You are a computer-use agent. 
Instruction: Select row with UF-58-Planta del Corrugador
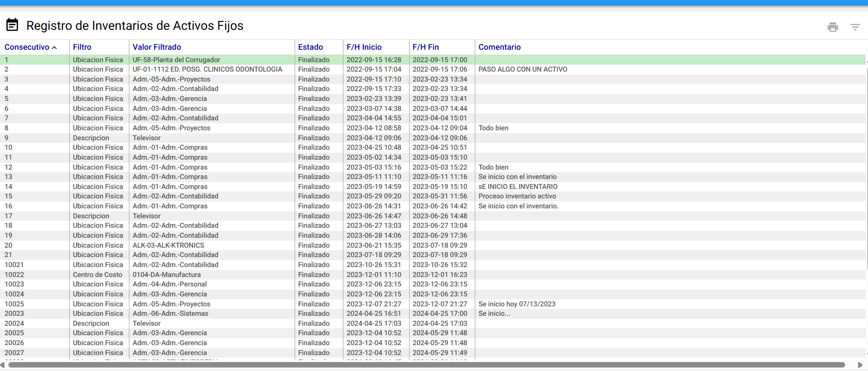pos(433,60)
